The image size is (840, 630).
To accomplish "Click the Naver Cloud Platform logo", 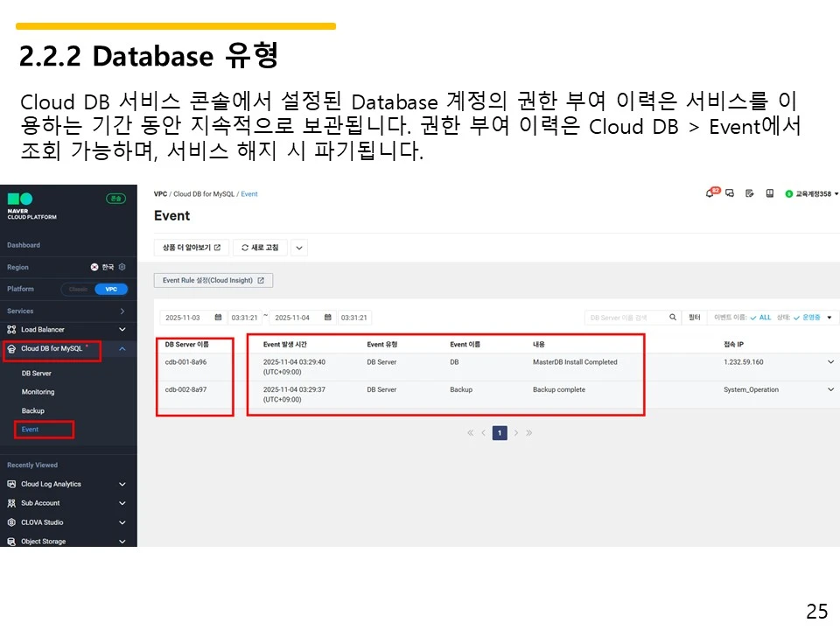I will pyautogui.click(x=31, y=206).
